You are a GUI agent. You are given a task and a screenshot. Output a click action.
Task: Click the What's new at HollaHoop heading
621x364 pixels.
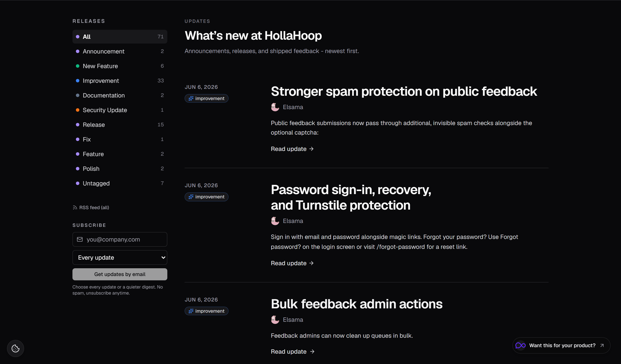pos(253,36)
